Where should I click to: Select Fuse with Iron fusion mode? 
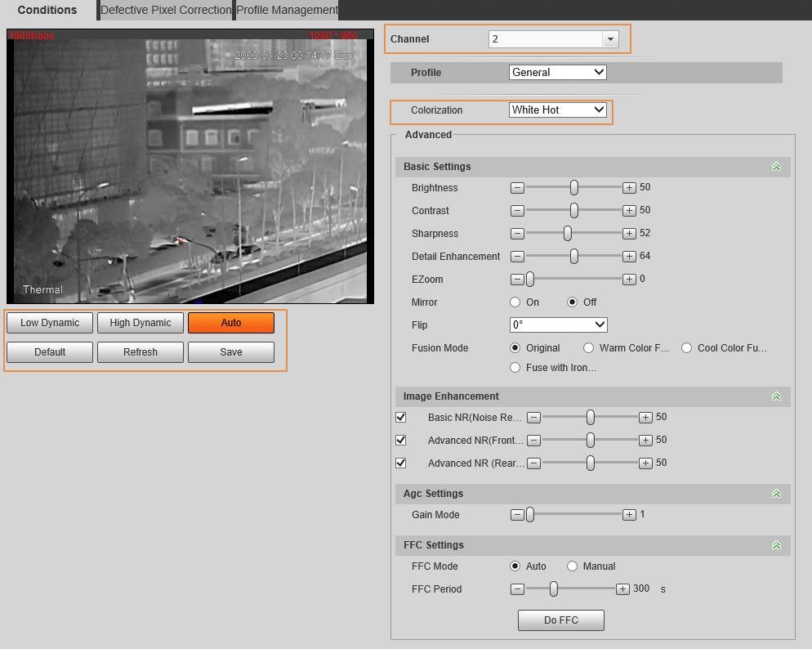(515, 367)
